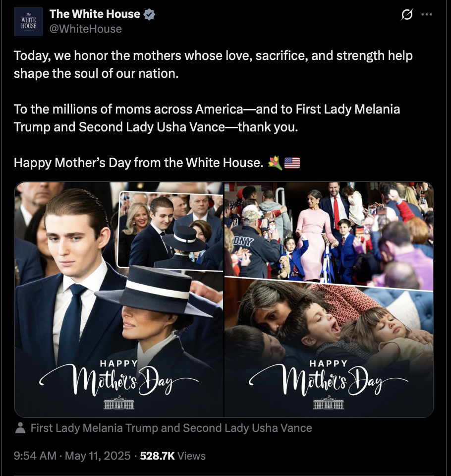
Task: Open the left Melania Mother's Day image
Action: click(x=119, y=299)
